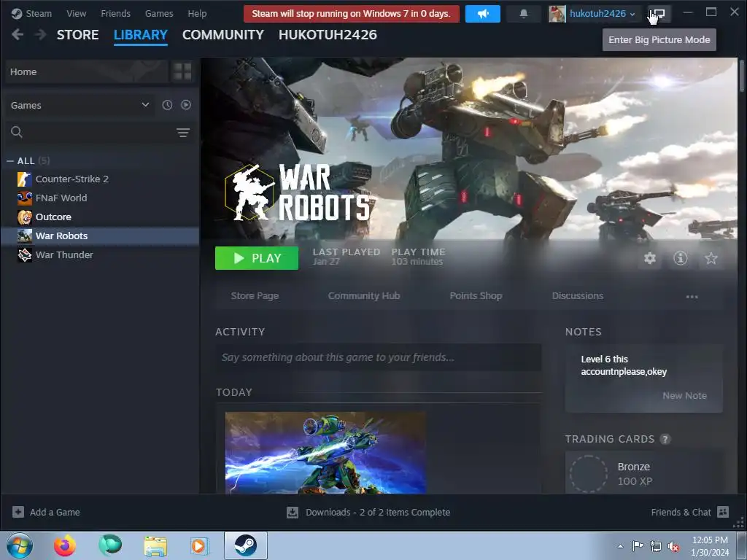Viewport: 747px width, 560px height.
Task: Click the Home library button
Action: coord(88,71)
